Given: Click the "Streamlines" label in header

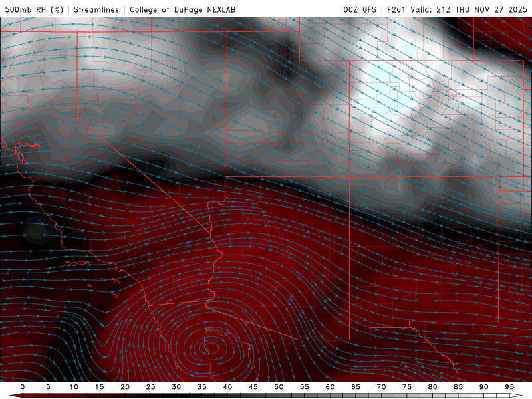Looking at the screenshot, I should 96,9.
